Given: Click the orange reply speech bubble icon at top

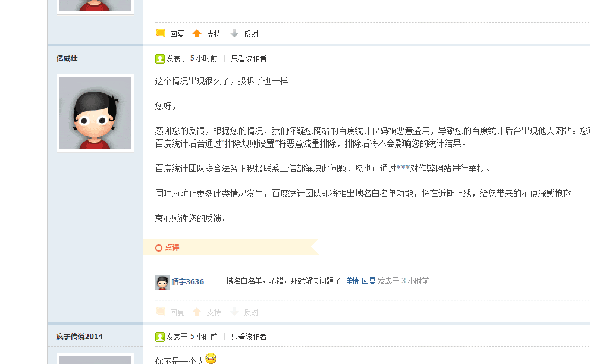Looking at the screenshot, I should 161,33.
